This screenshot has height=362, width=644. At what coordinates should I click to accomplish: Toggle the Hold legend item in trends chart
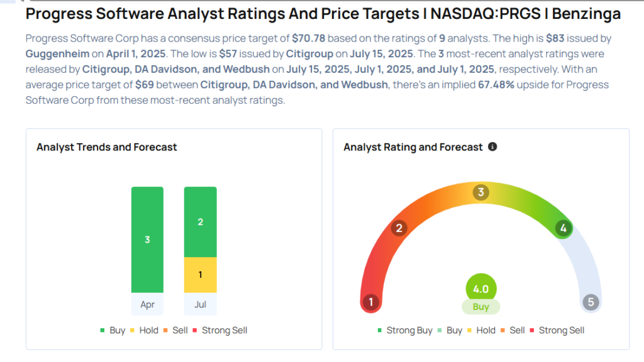[x=144, y=331]
